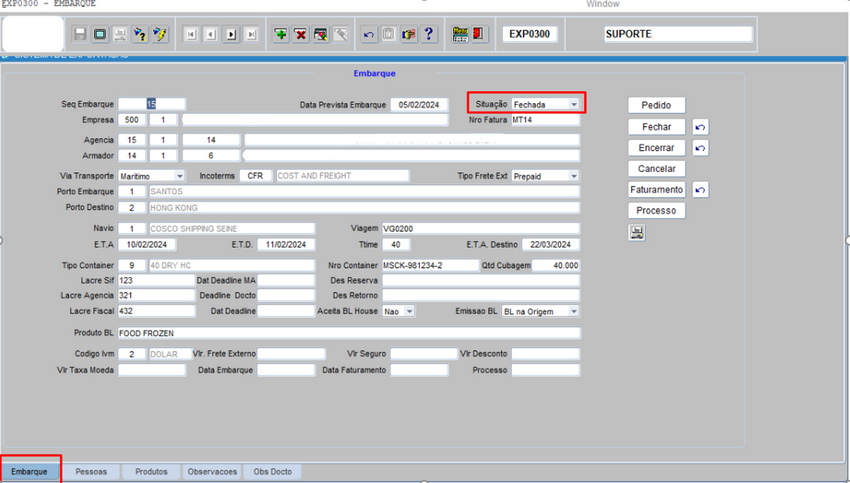Go to the first record

coord(191,34)
